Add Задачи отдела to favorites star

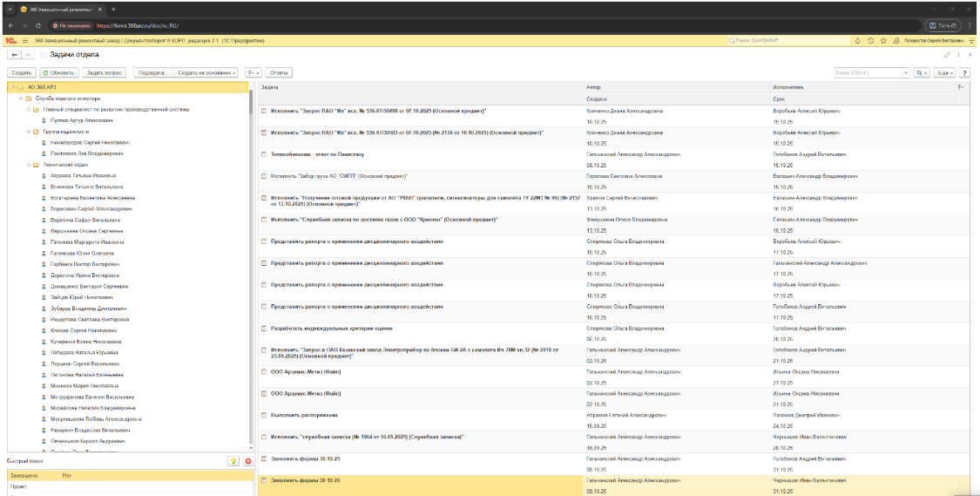[x=43, y=55]
